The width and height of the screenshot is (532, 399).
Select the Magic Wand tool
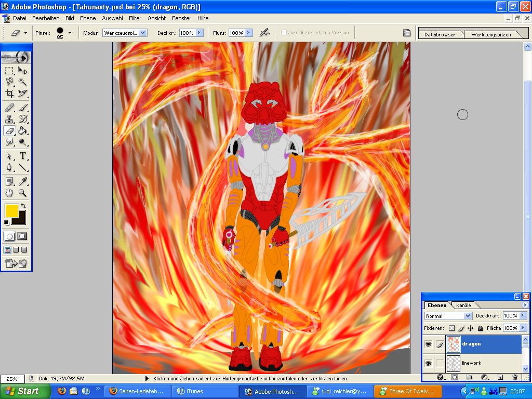click(23, 82)
